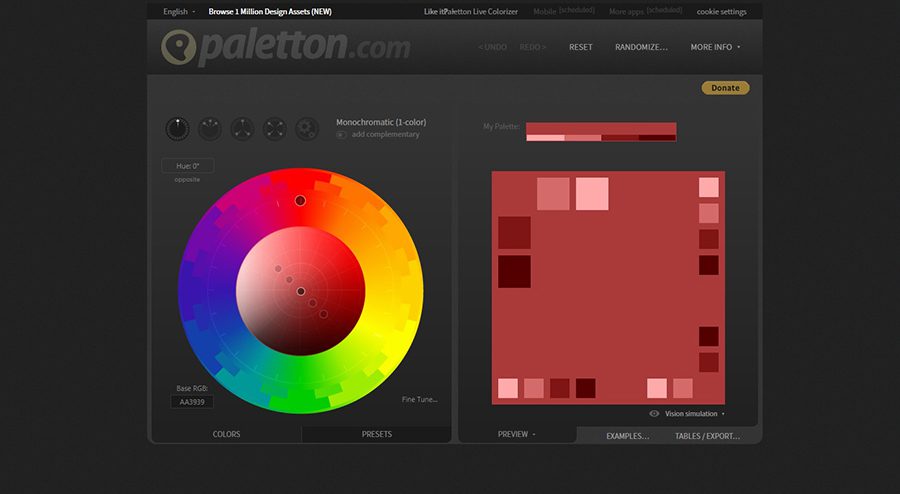
Task: Select the Triad color scheme icon
Action: [242, 129]
